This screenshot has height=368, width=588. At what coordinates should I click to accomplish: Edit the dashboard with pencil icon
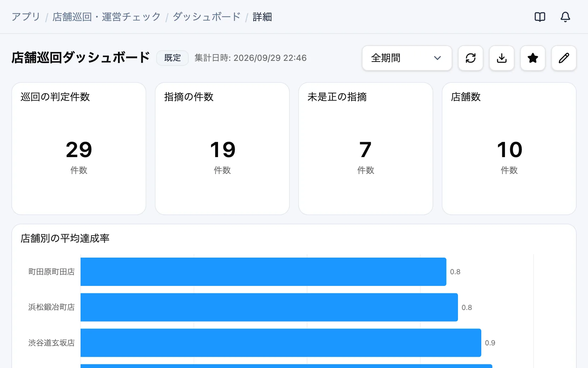(x=564, y=58)
